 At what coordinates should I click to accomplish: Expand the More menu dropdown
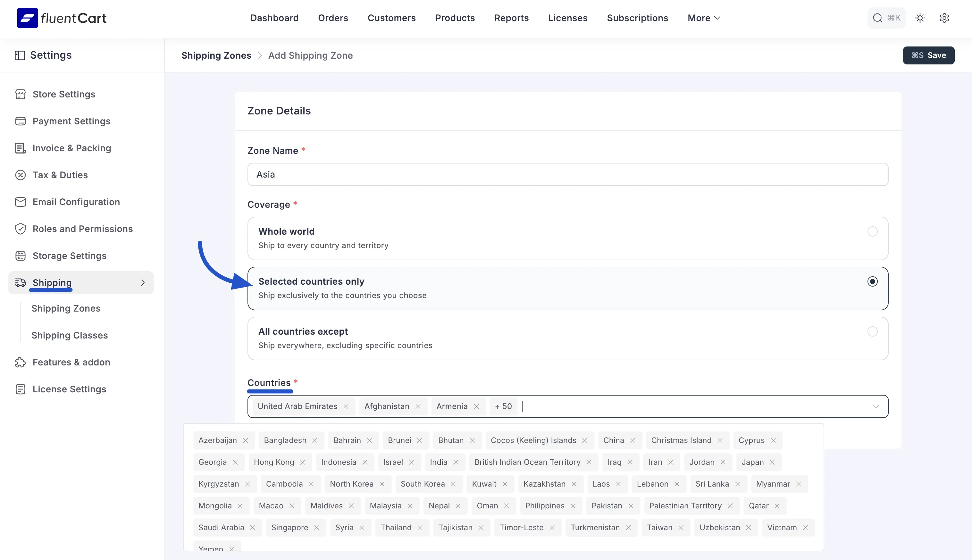point(704,18)
